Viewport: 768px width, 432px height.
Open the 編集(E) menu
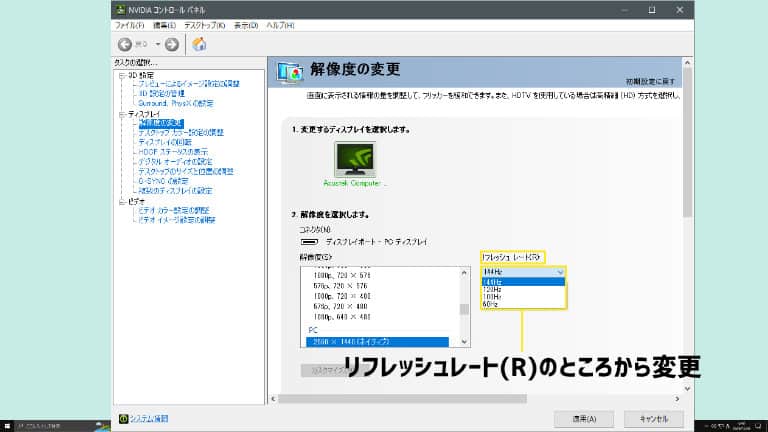pyautogui.click(x=164, y=25)
